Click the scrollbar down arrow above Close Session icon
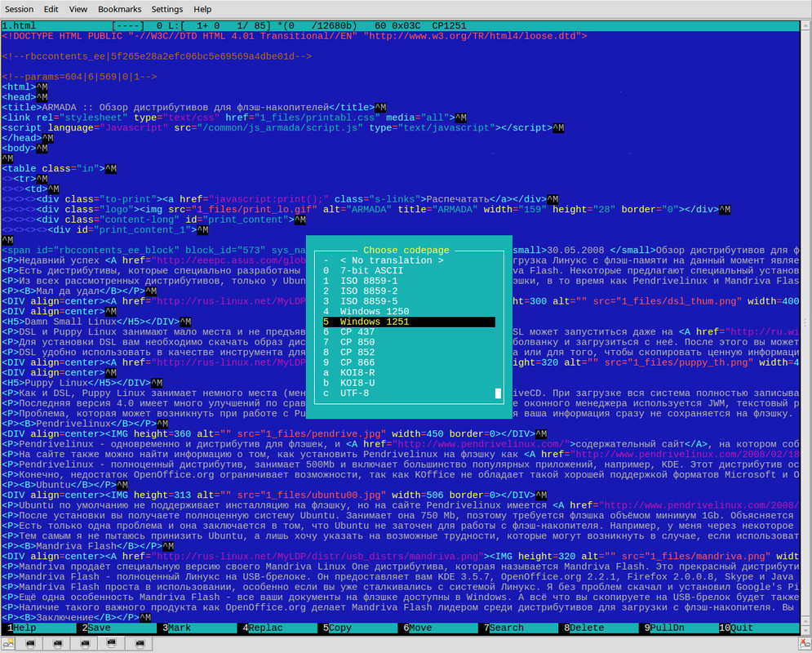Screen dimensions: 812x653 [x=805, y=630]
